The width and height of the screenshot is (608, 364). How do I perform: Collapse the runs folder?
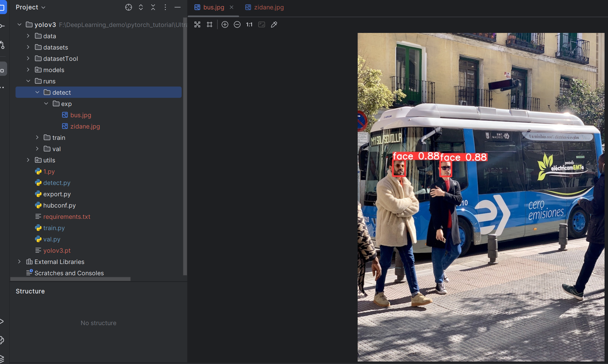tap(28, 81)
